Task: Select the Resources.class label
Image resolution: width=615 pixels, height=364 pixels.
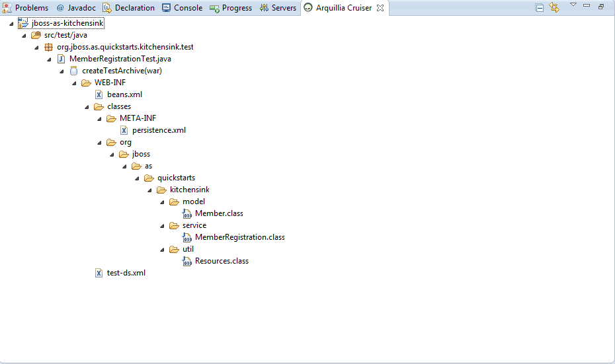Action: point(222,262)
